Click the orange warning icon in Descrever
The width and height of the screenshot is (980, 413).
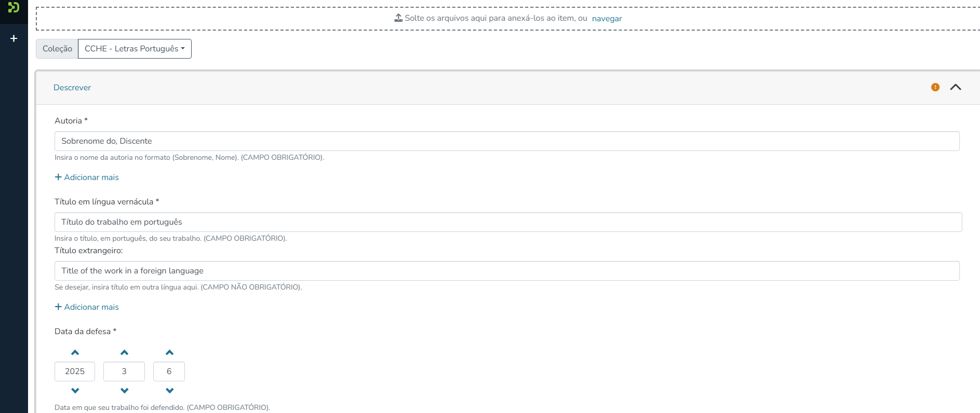935,87
